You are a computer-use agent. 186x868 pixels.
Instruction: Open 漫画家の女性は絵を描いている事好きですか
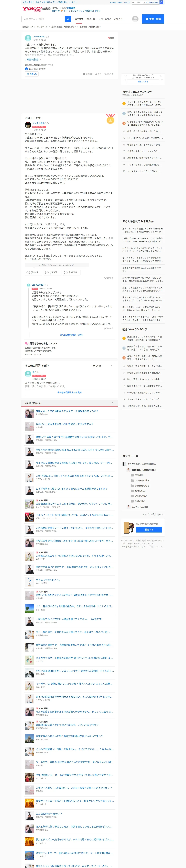click(142, 269)
